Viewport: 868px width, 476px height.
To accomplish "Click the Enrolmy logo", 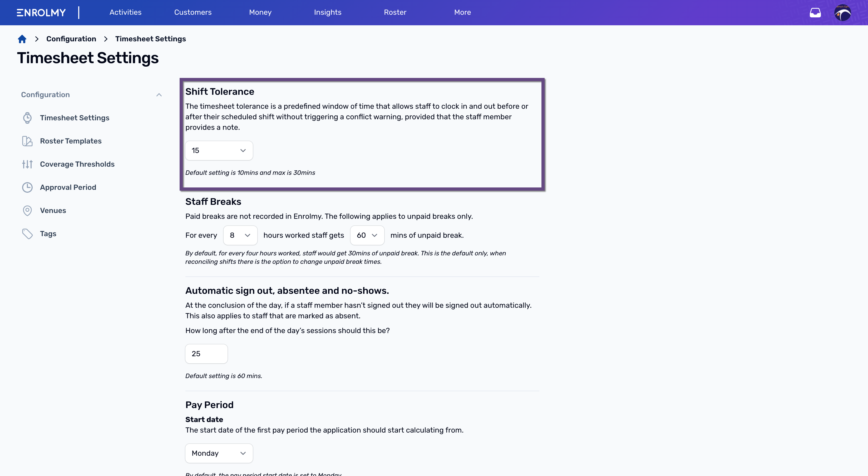I will point(41,13).
